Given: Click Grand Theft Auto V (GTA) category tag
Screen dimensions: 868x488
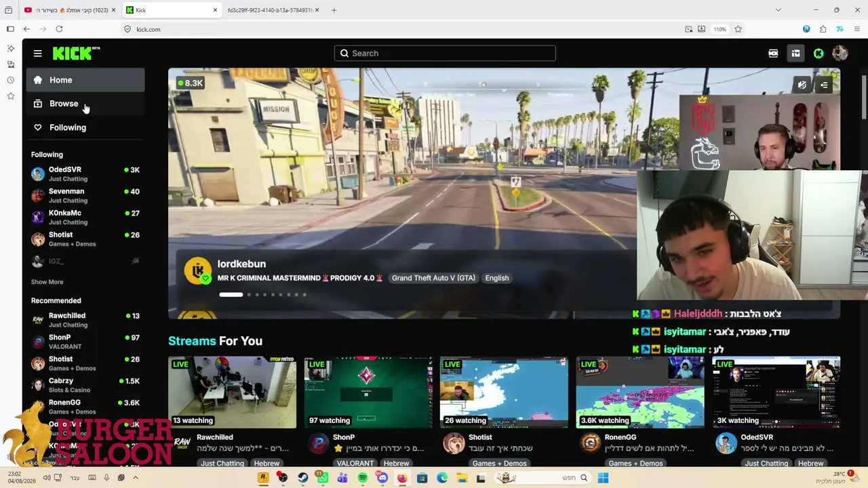Looking at the screenshot, I should click(x=433, y=278).
